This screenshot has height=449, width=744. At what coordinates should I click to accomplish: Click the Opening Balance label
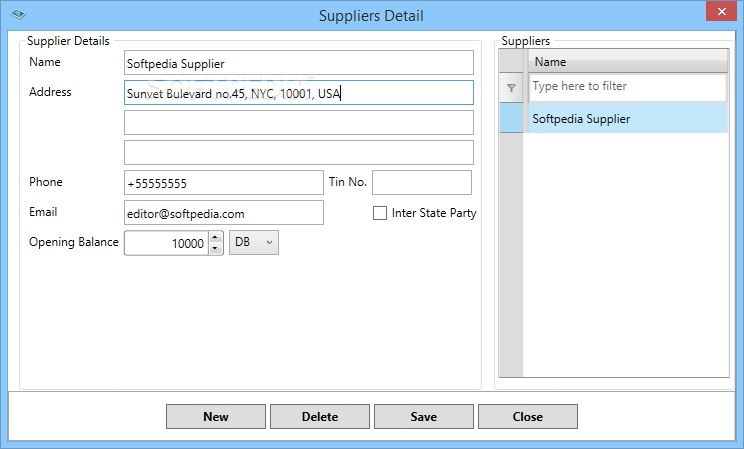tap(74, 242)
